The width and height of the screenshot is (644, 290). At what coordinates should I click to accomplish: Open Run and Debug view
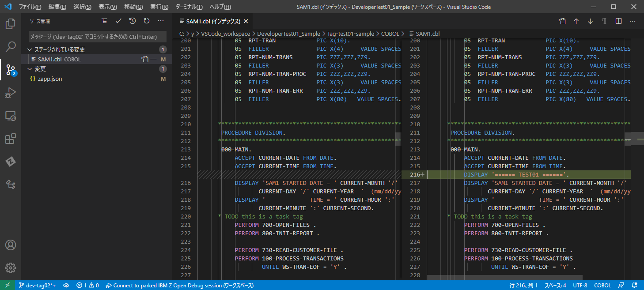click(x=11, y=93)
